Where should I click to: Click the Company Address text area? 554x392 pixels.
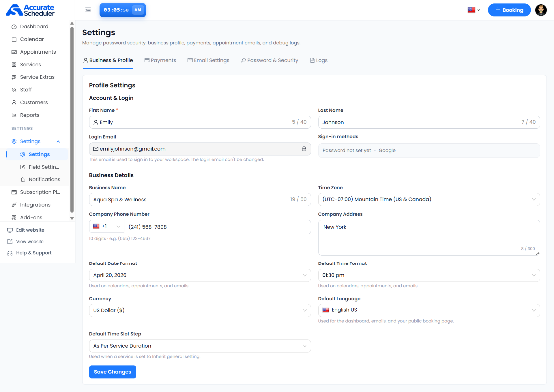[x=429, y=238]
